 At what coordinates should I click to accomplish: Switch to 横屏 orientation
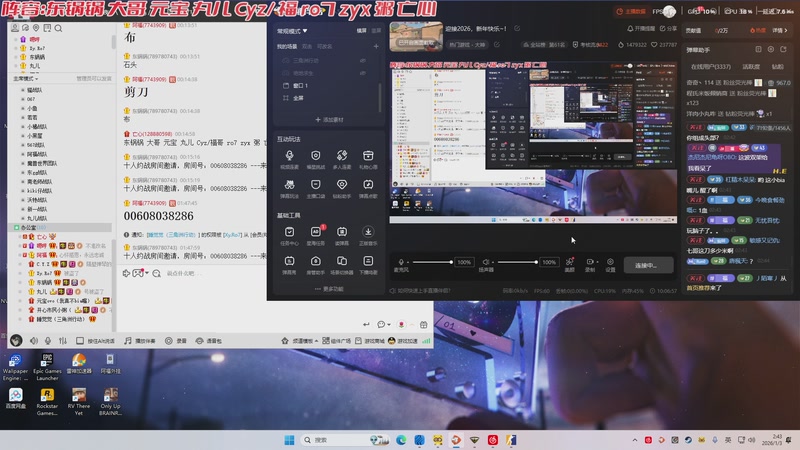click(x=361, y=31)
